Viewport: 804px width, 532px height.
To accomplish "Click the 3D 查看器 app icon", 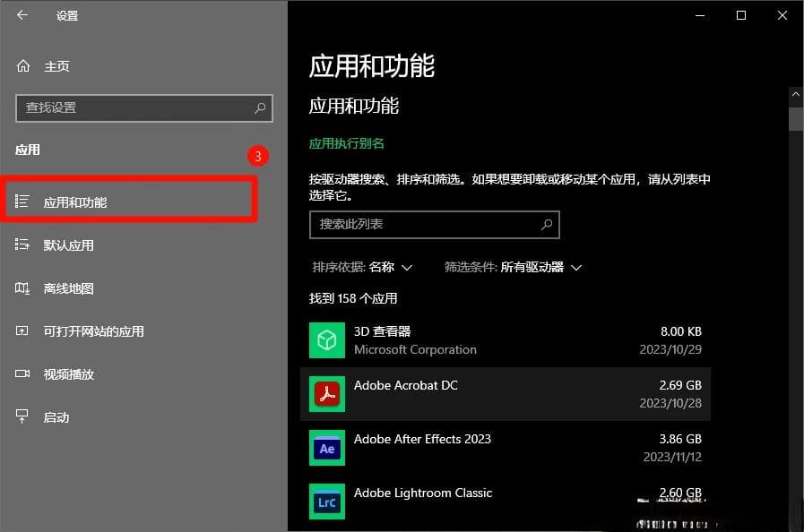I will click(327, 340).
